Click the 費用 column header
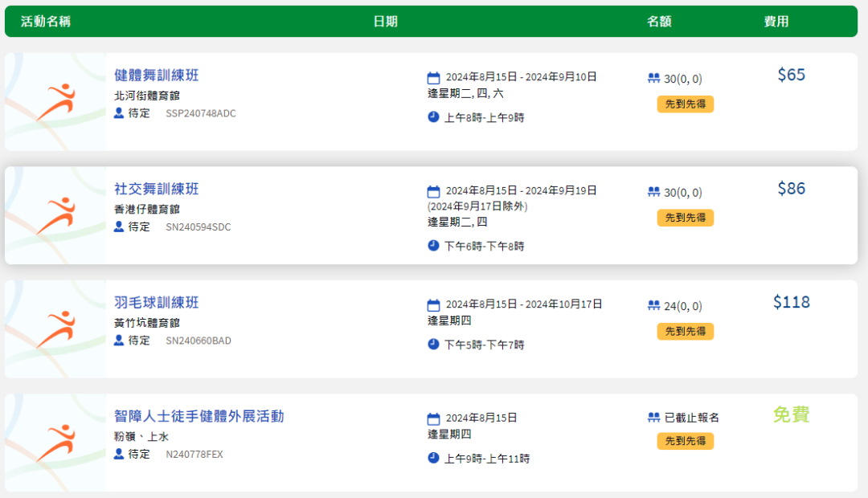Image resolution: width=868 pixels, height=498 pixels. [x=776, y=22]
